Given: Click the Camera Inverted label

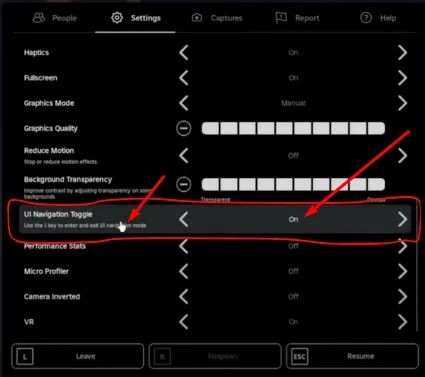Looking at the screenshot, I should (x=52, y=297).
